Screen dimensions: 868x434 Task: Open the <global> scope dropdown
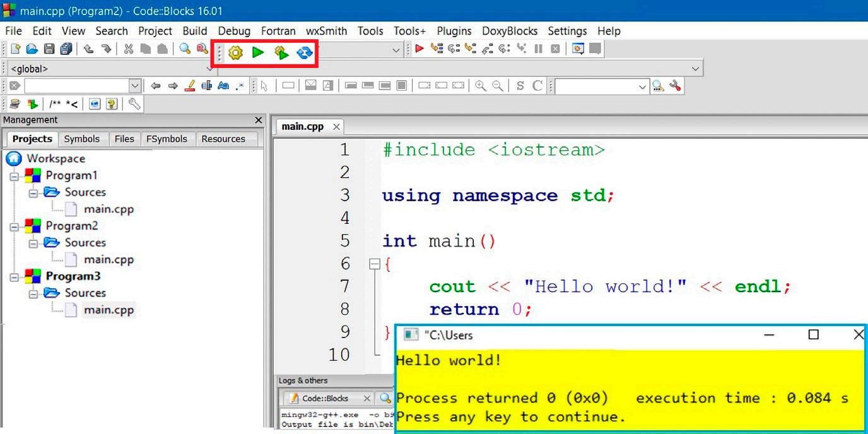pos(211,69)
